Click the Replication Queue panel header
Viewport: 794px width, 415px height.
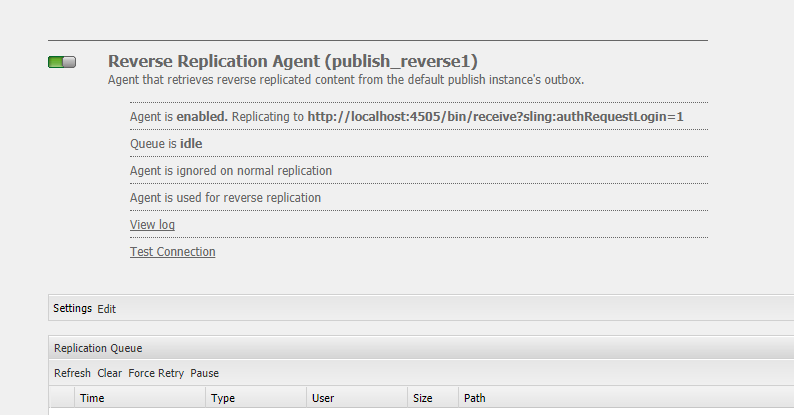[x=421, y=348]
